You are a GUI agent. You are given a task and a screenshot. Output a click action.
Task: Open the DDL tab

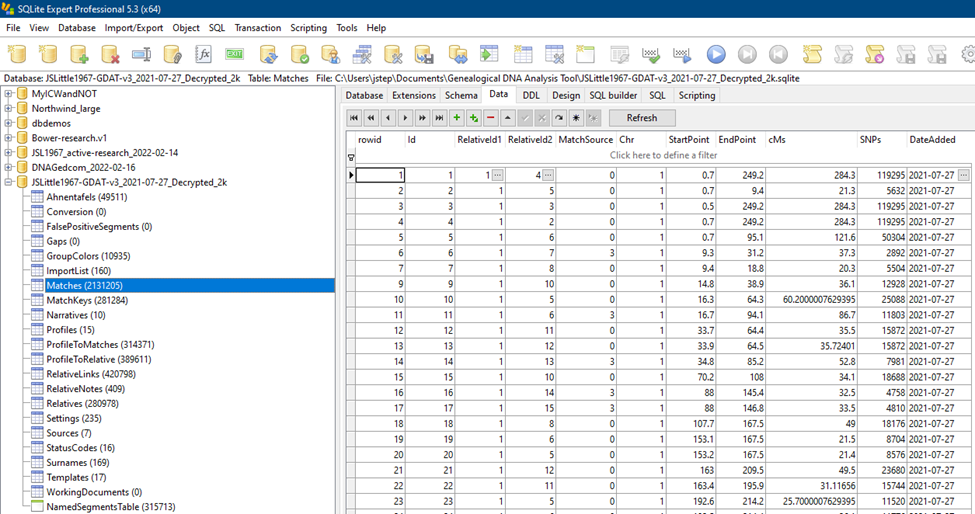pyautogui.click(x=531, y=95)
